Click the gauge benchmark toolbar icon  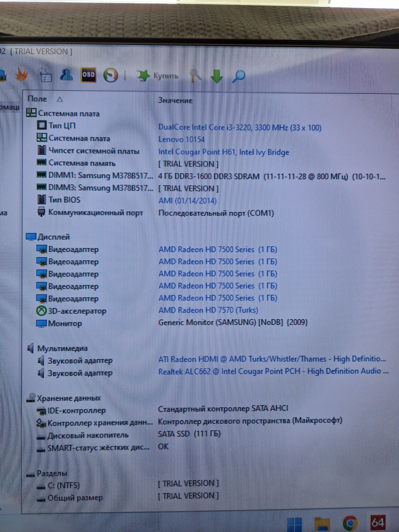click(x=111, y=75)
